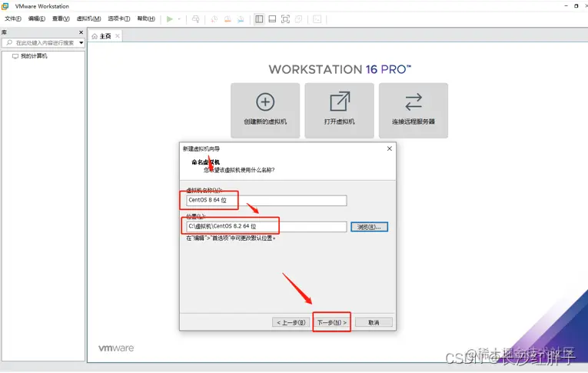The image size is (588, 373).
Task: Click the revert to snapshot icon
Action: (x=228, y=19)
